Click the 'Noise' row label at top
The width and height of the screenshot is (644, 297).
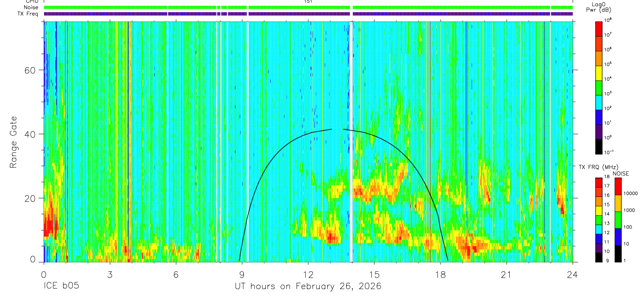tap(31, 7)
